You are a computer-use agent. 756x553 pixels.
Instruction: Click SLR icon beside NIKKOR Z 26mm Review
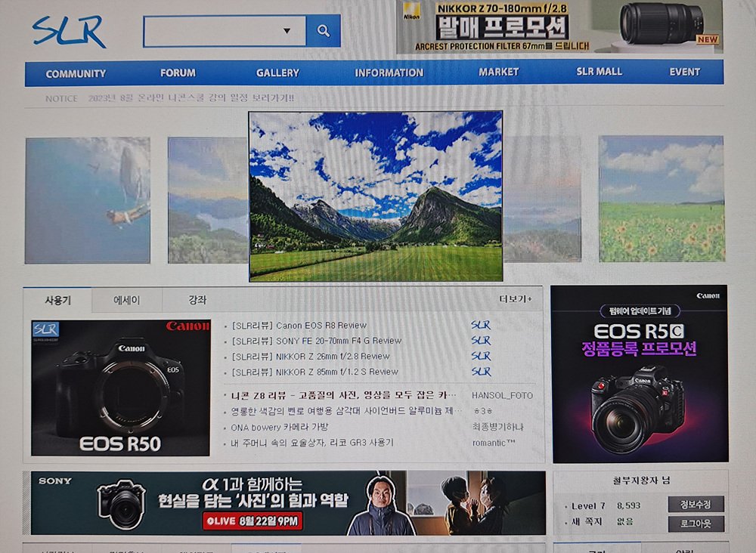tap(481, 356)
